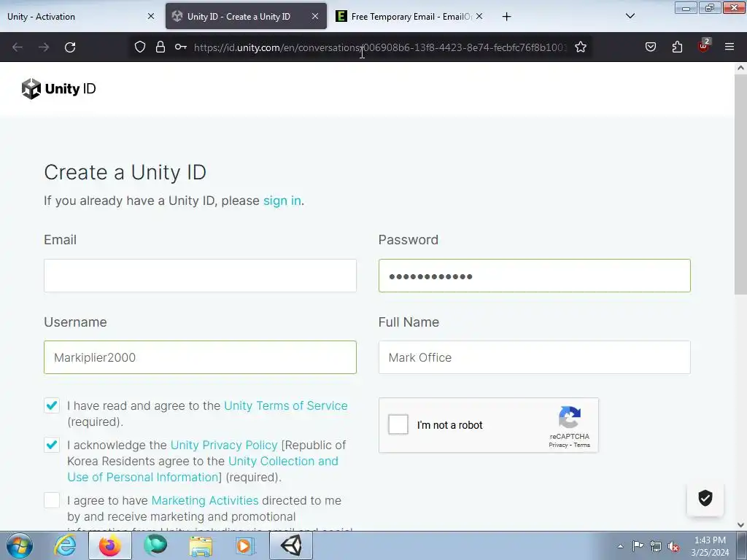Focus the Password field
The height and width of the screenshot is (560, 747).
535,276
